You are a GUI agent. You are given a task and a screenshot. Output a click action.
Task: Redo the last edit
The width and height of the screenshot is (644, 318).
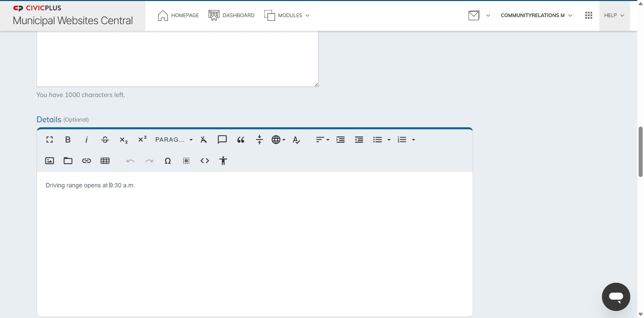tap(149, 161)
